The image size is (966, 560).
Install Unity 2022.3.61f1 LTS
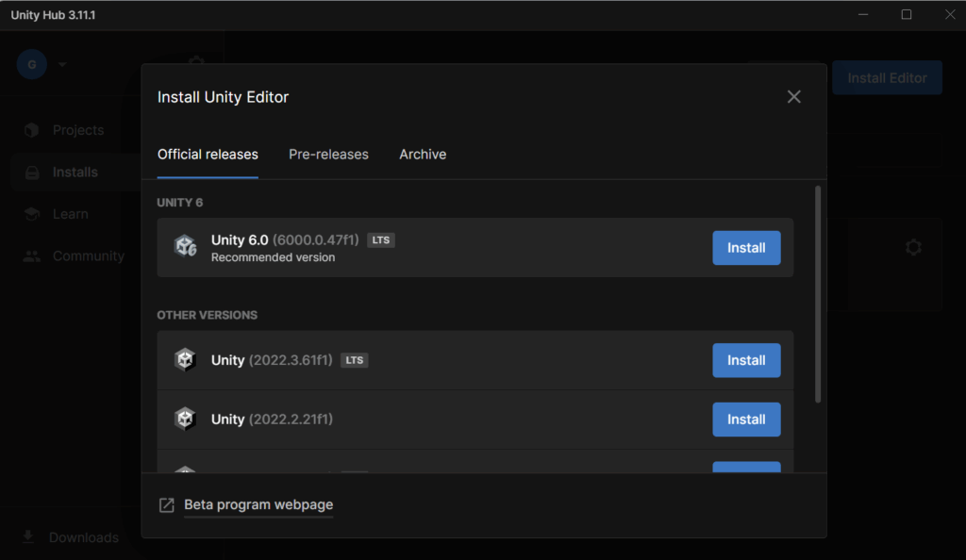(x=746, y=361)
